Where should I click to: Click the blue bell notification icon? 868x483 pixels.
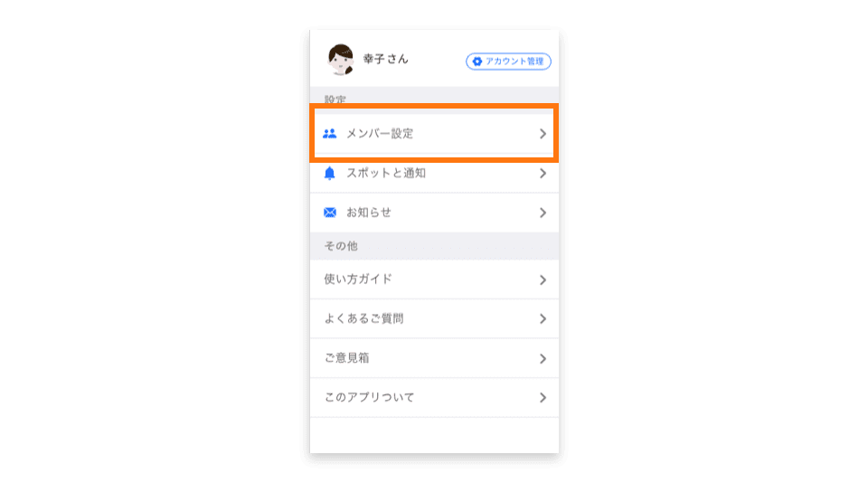pyautogui.click(x=329, y=174)
